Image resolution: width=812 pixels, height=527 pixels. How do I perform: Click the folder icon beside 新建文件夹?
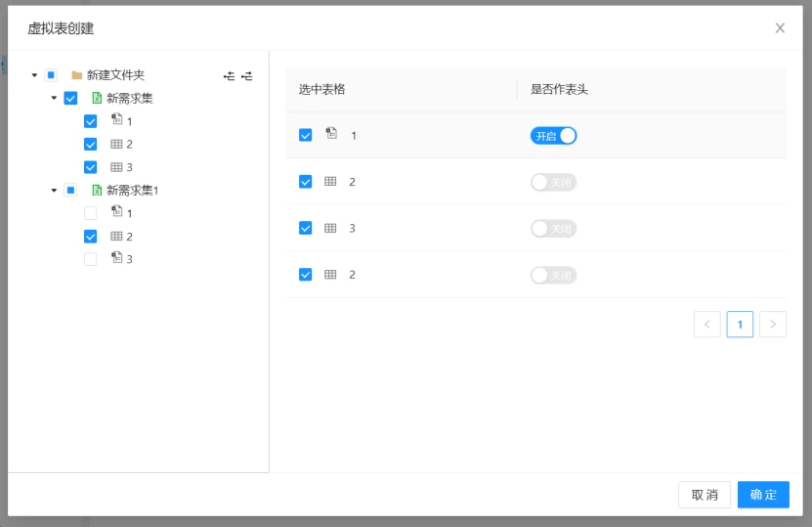pyautogui.click(x=76, y=75)
